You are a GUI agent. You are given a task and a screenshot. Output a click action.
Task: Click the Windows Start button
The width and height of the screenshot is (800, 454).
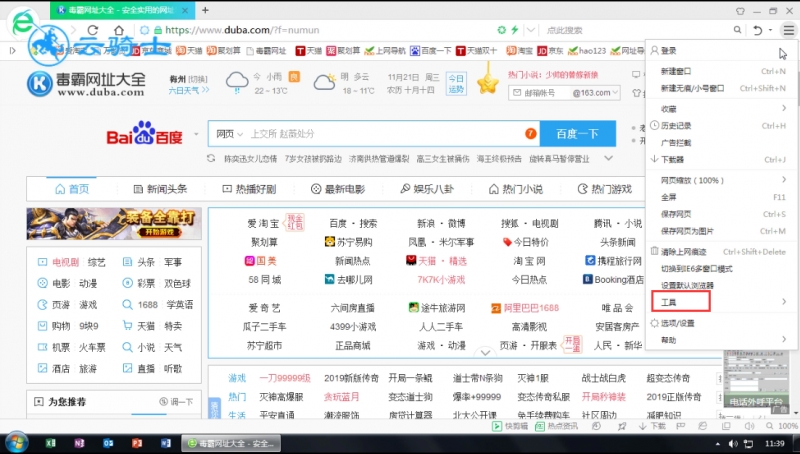(16, 443)
